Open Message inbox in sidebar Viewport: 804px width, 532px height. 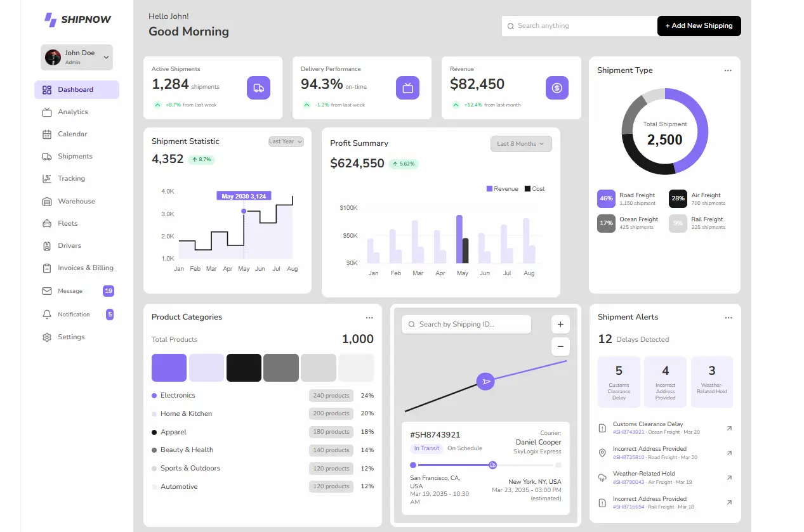click(77, 291)
